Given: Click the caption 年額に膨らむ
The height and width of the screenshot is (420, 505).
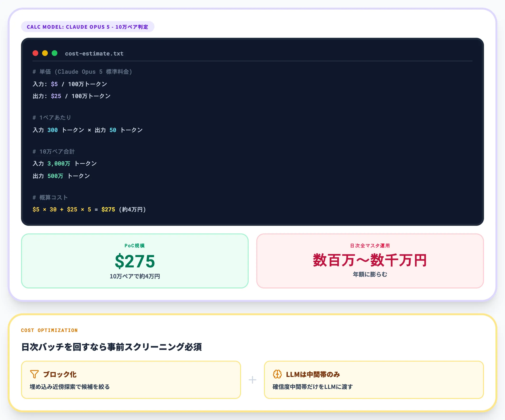Looking at the screenshot, I should tap(370, 274).
